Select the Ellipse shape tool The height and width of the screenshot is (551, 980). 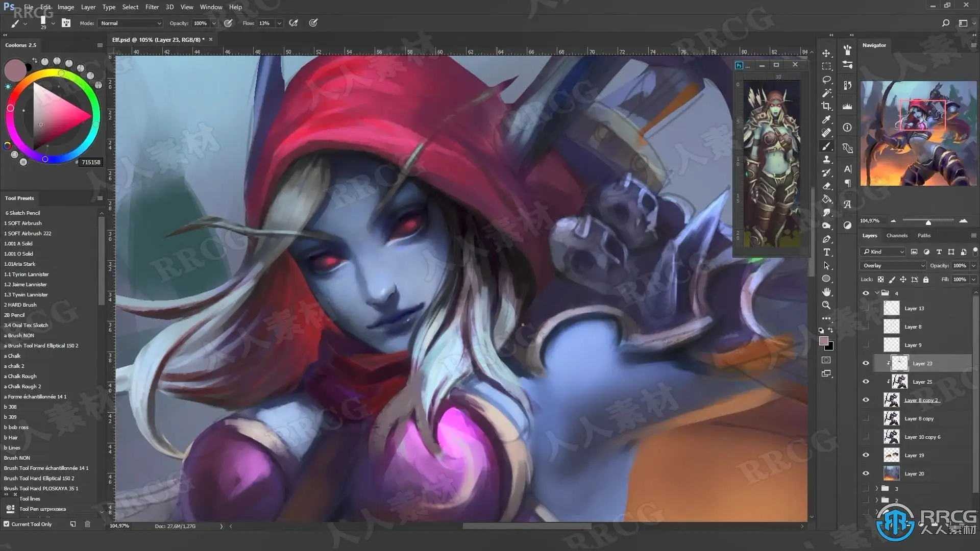pyautogui.click(x=826, y=279)
